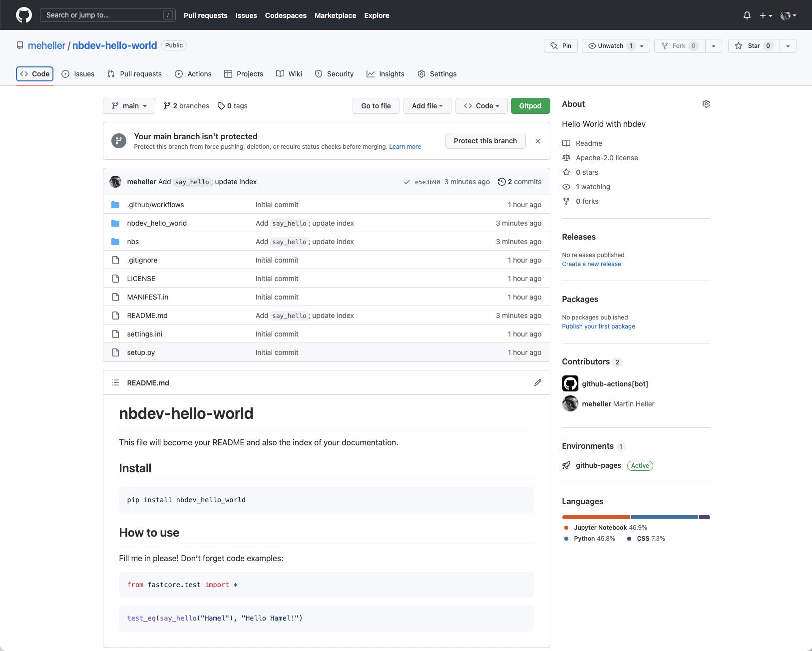Click Protect this branch

[485, 141]
